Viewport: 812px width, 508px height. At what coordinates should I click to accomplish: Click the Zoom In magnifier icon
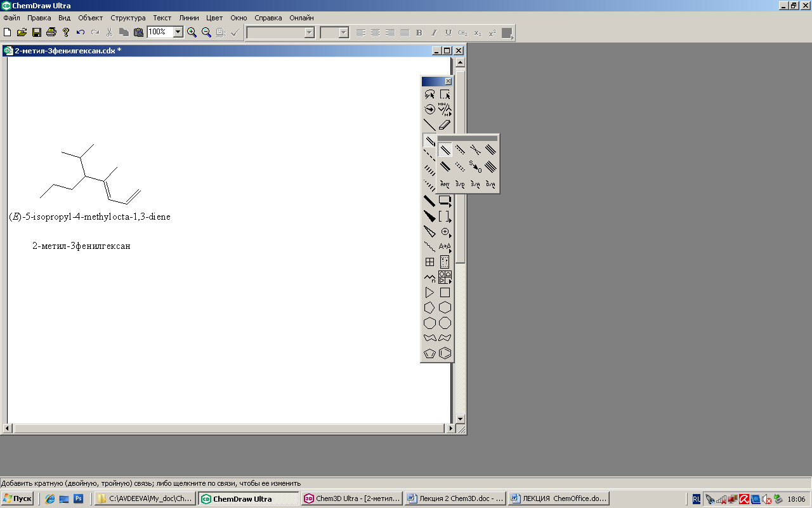pyautogui.click(x=192, y=32)
